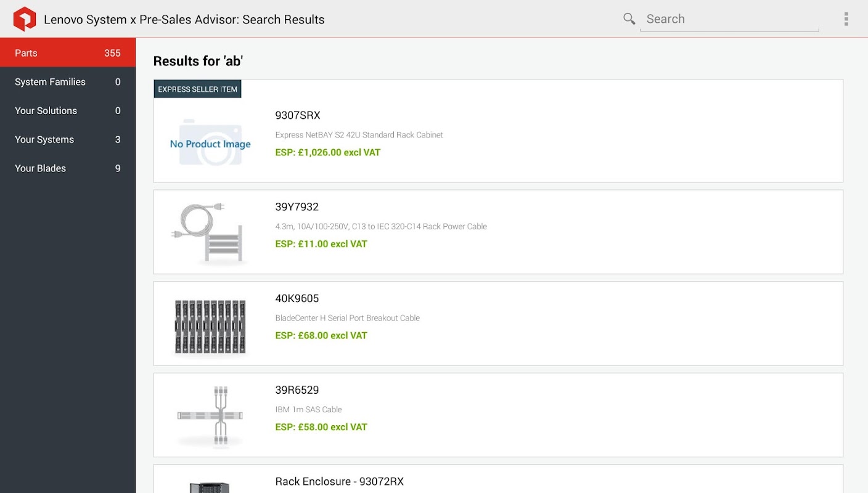Go to Your Blades section
Screen dimensions: 868x493
pos(68,168)
